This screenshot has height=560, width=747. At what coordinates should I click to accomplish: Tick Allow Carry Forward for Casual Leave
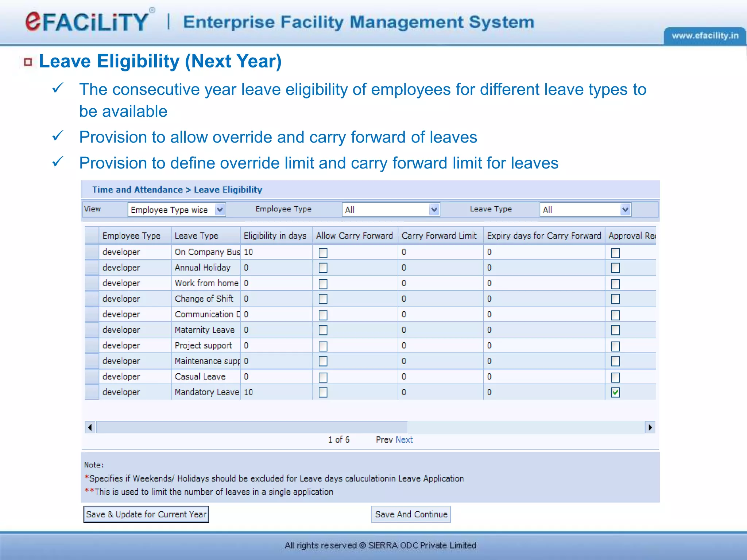pos(323,377)
